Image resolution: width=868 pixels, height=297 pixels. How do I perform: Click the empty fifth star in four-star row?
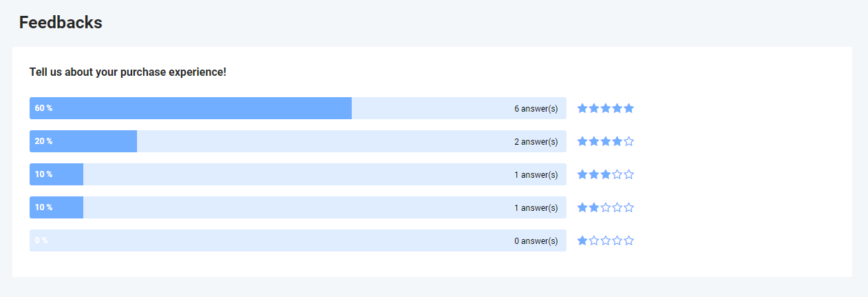tap(628, 141)
